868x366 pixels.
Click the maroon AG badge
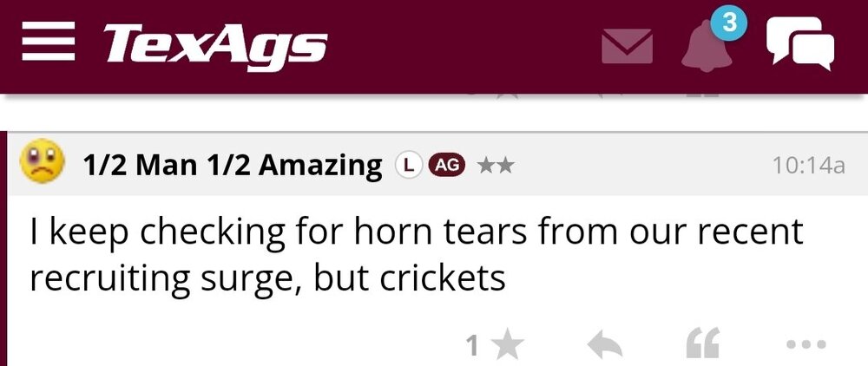(x=446, y=164)
